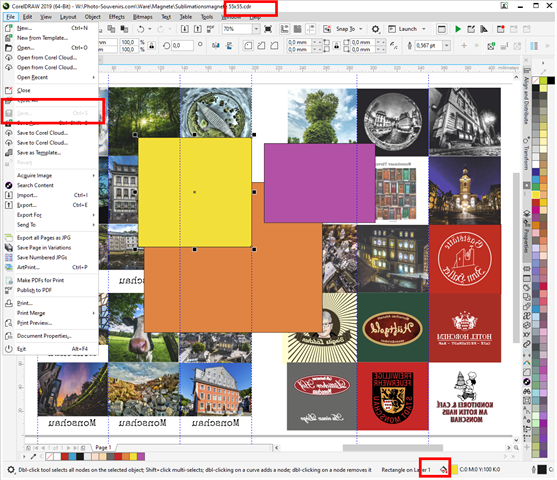Screen dimensions: 557x480
Task: Open the Layout menu
Action: click(x=68, y=17)
